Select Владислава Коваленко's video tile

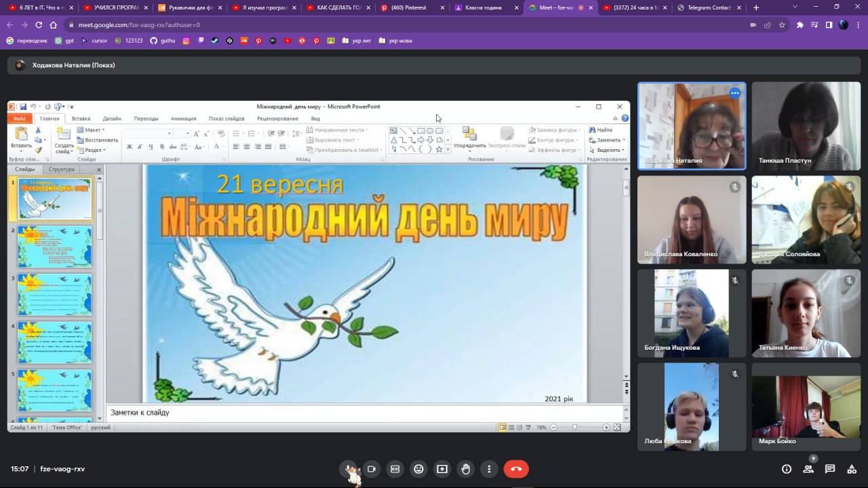692,220
